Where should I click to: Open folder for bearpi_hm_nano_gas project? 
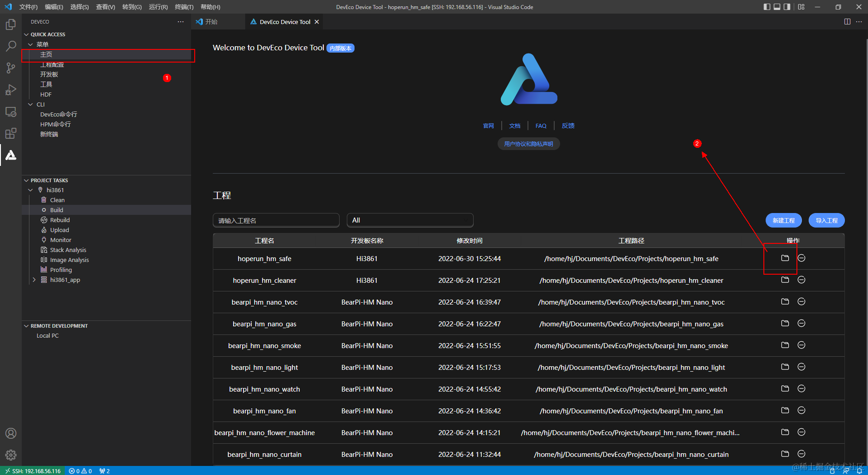785,323
